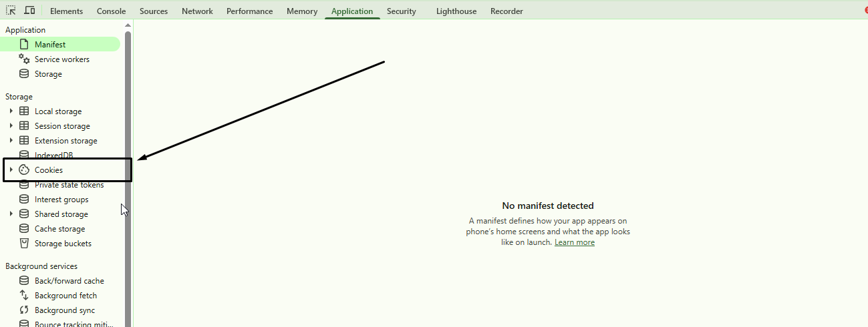The width and height of the screenshot is (868, 327).
Task: Click the Background fetch arrows icon
Action: coord(24,296)
